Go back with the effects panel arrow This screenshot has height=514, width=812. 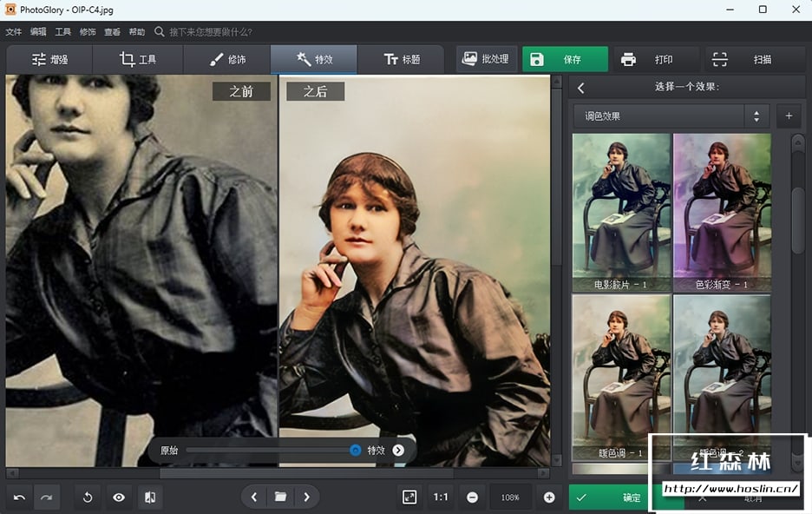[x=581, y=88]
